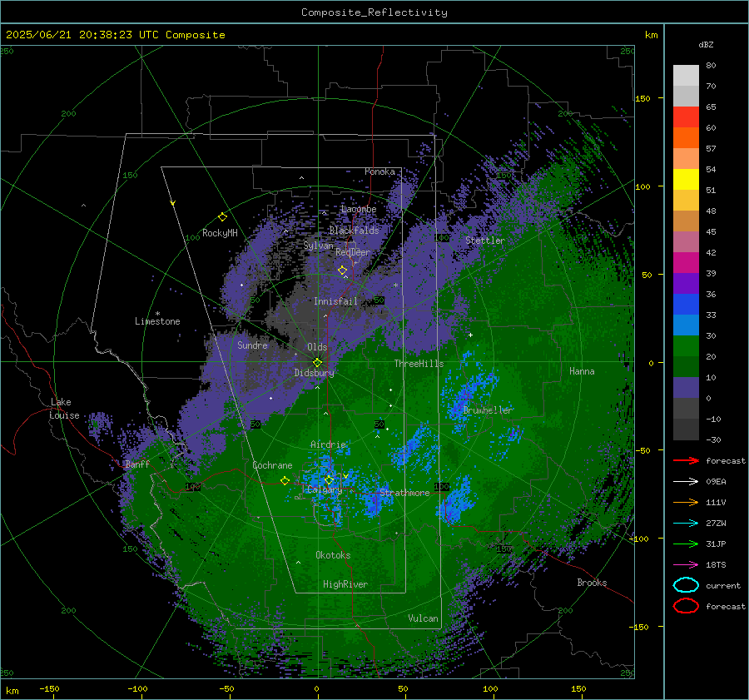Click the Strathmore town label
749x700 pixels.
(x=404, y=493)
